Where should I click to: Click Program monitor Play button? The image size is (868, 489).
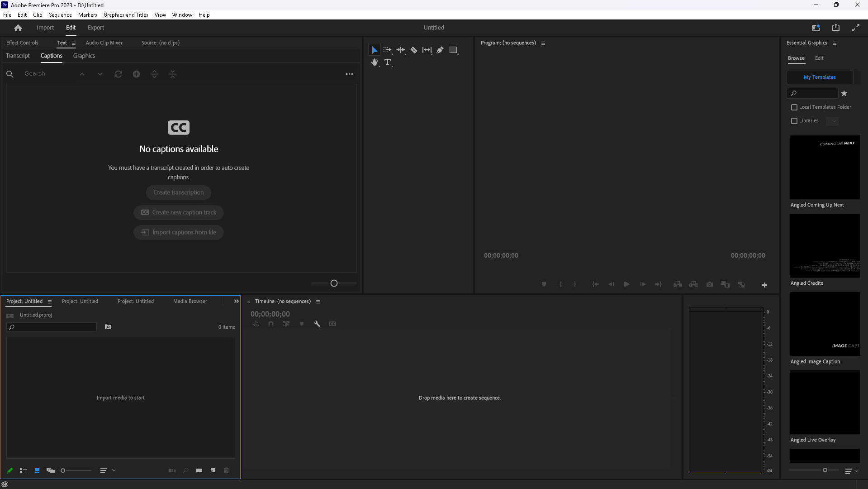626,284
